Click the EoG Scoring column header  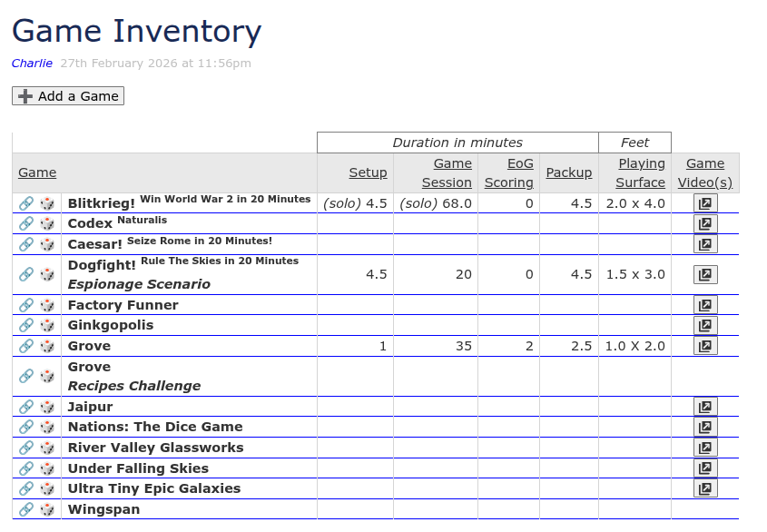(x=508, y=172)
